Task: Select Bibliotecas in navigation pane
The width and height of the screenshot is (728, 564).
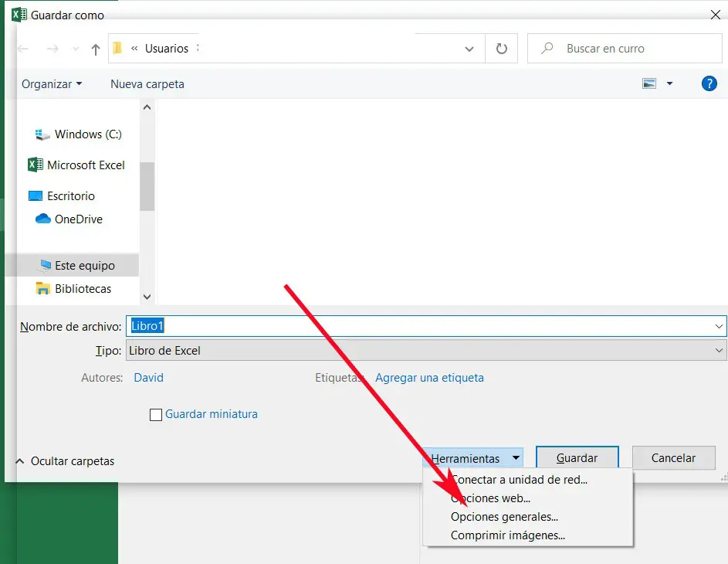Action: [74, 288]
